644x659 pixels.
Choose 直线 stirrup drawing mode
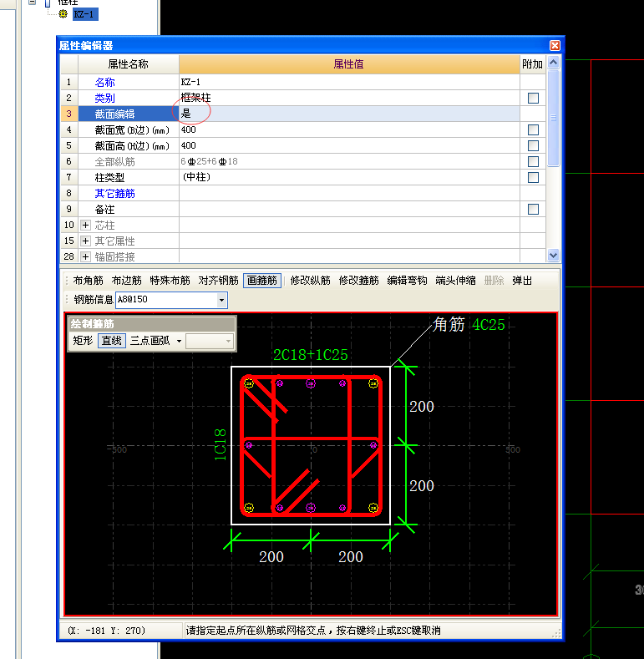pyautogui.click(x=111, y=341)
